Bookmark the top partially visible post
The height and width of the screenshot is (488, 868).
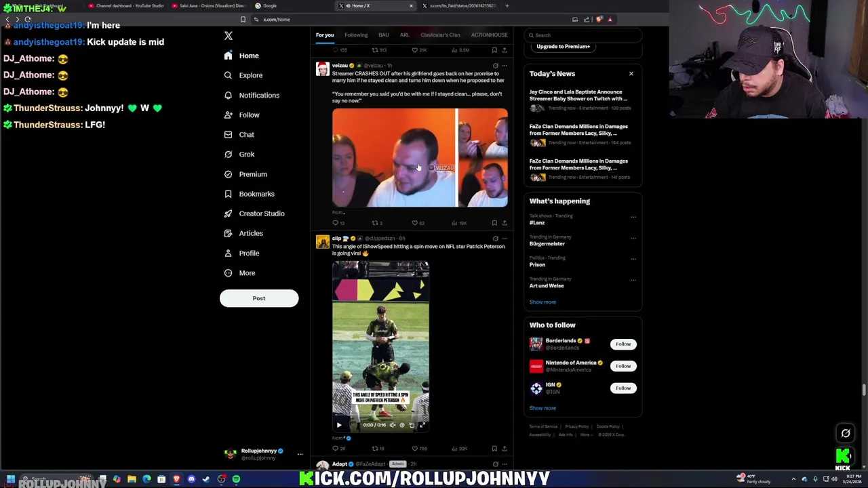click(494, 50)
